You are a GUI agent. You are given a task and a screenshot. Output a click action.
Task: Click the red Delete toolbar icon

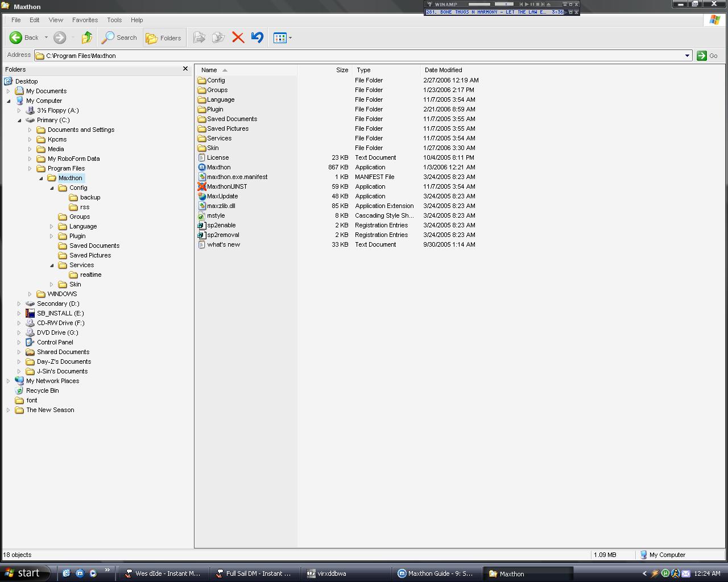[x=238, y=38]
